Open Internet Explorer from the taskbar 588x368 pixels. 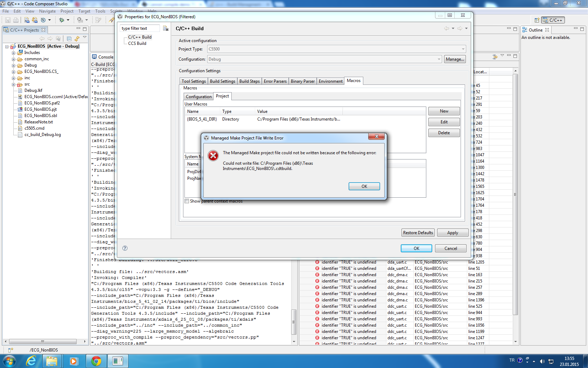(x=31, y=361)
